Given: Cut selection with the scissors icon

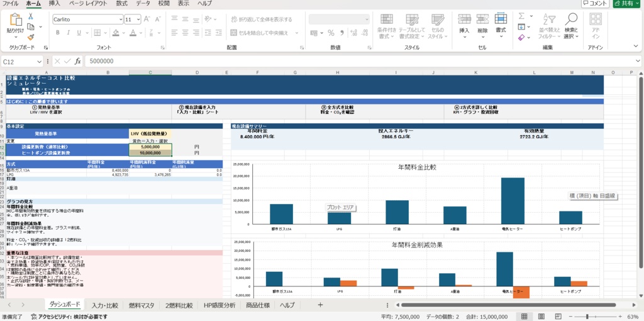Looking at the screenshot, I should coord(30,16).
